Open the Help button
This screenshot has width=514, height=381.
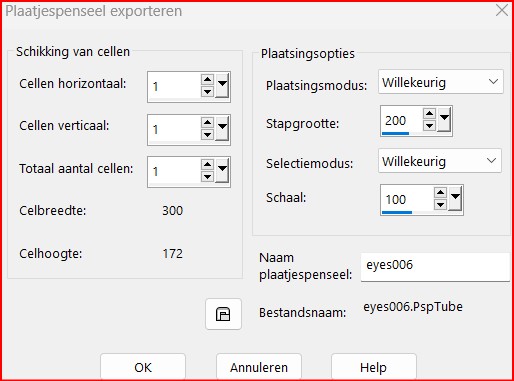point(374,367)
